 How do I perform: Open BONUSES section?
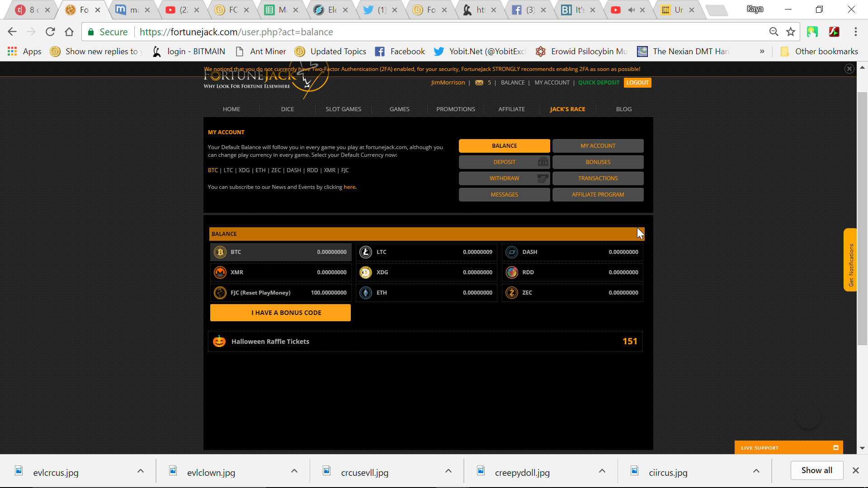click(598, 162)
